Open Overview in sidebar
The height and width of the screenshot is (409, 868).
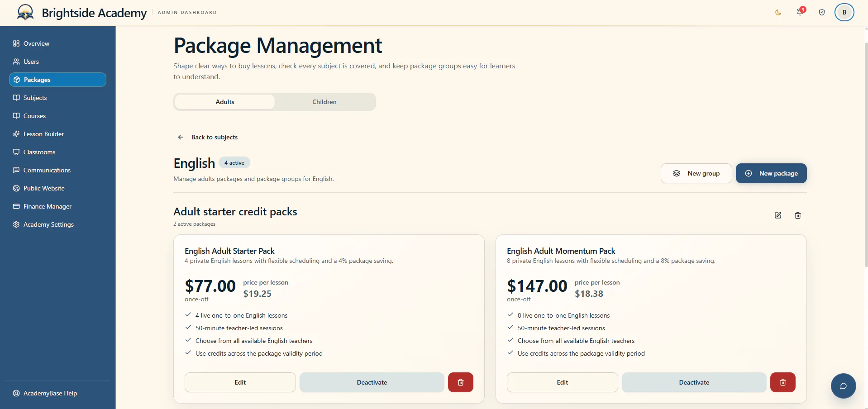coord(57,43)
